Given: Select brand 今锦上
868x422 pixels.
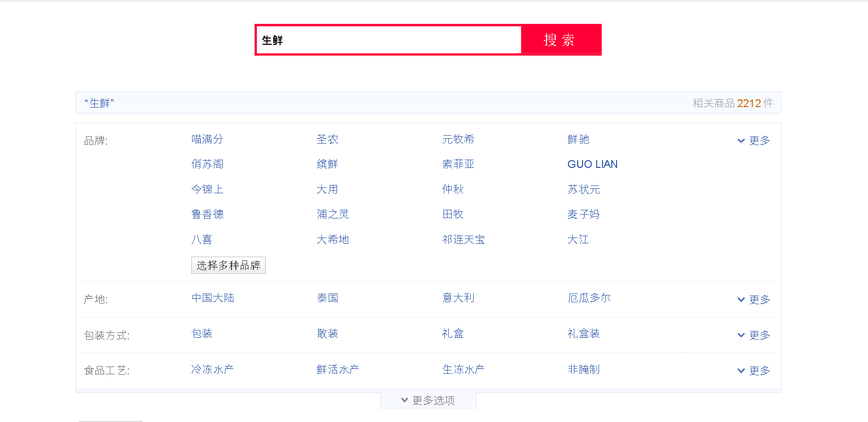Looking at the screenshot, I should [x=207, y=189].
